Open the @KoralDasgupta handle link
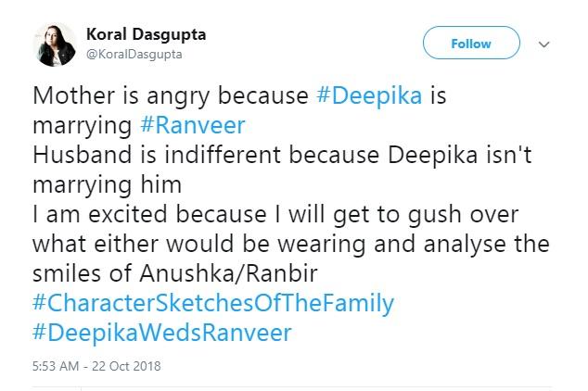 (134, 55)
